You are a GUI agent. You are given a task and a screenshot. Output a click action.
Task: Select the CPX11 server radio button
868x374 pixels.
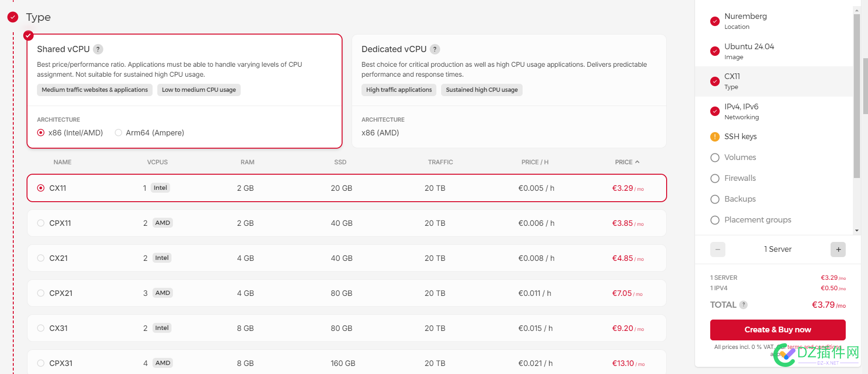tap(41, 223)
